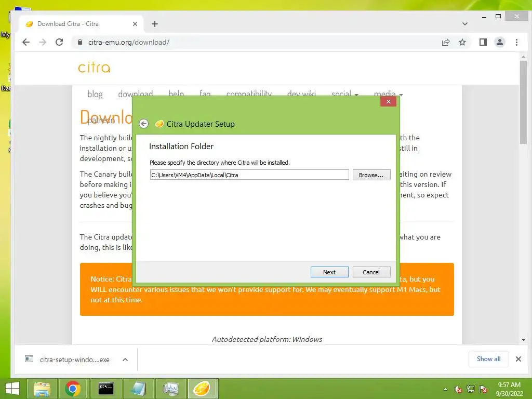Click the address bar URL citra-emu.org/download/

point(129,42)
